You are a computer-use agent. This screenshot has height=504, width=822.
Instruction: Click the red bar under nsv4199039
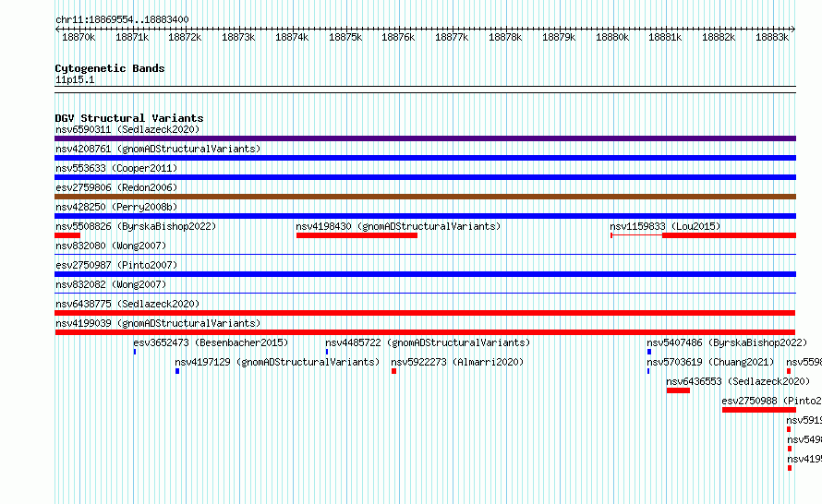pyautogui.click(x=425, y=332)
